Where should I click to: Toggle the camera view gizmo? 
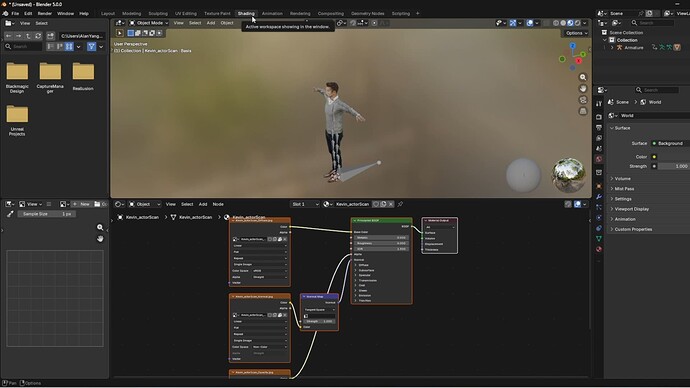tap(583, 100)
